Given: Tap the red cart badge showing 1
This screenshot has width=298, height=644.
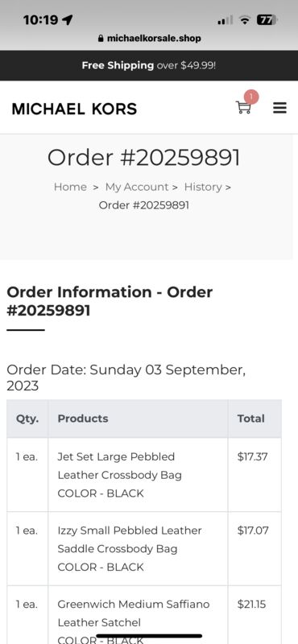Looking at the screenshot, I should point(251,97).
